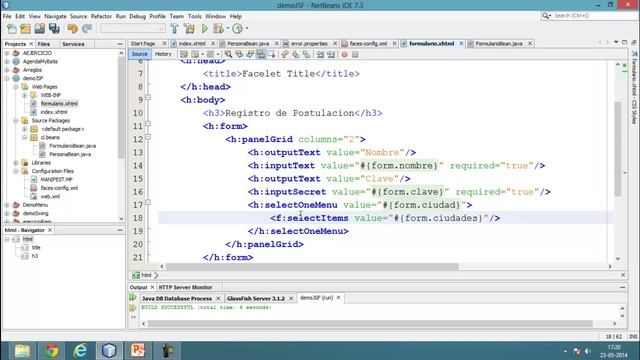The height and width of the screenshot is (360, 640).
Task: Collapse code fold at line 12
Action: [x=148, y=137]
